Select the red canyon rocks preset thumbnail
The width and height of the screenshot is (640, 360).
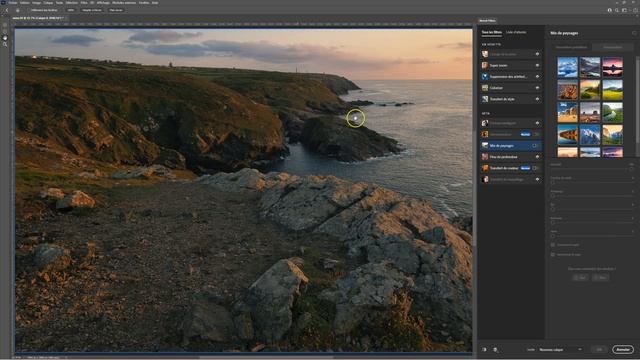coord(567,90)
